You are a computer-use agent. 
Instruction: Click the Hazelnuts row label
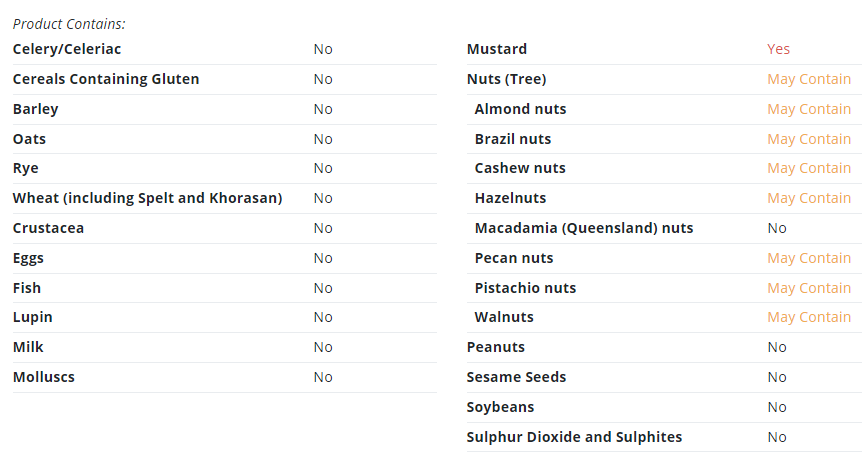click(510, 198)
